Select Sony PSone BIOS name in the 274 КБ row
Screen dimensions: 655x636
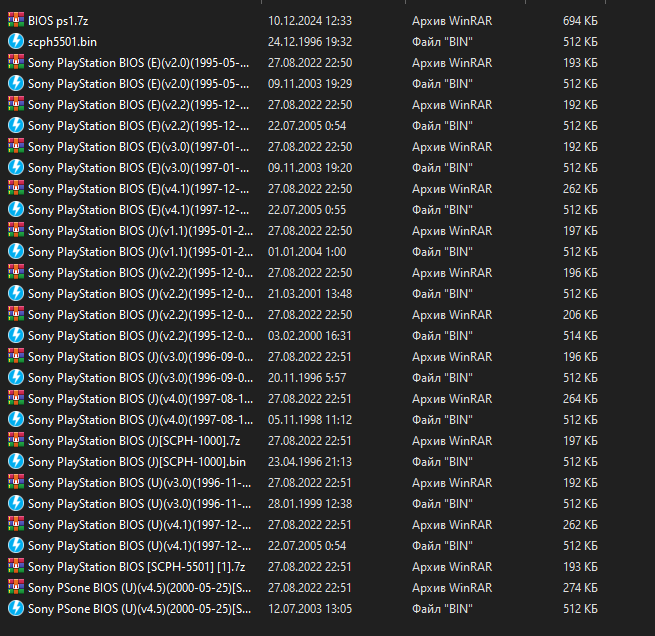[140, 588]
